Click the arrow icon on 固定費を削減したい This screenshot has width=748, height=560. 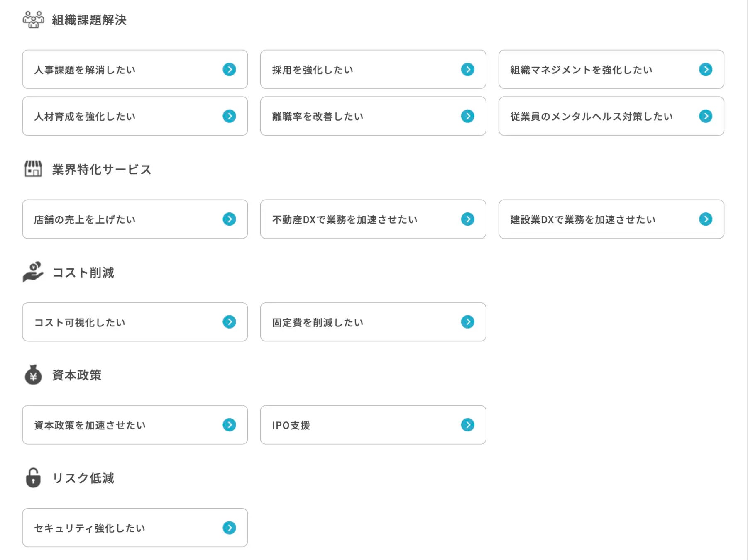(x=467, y=322)
